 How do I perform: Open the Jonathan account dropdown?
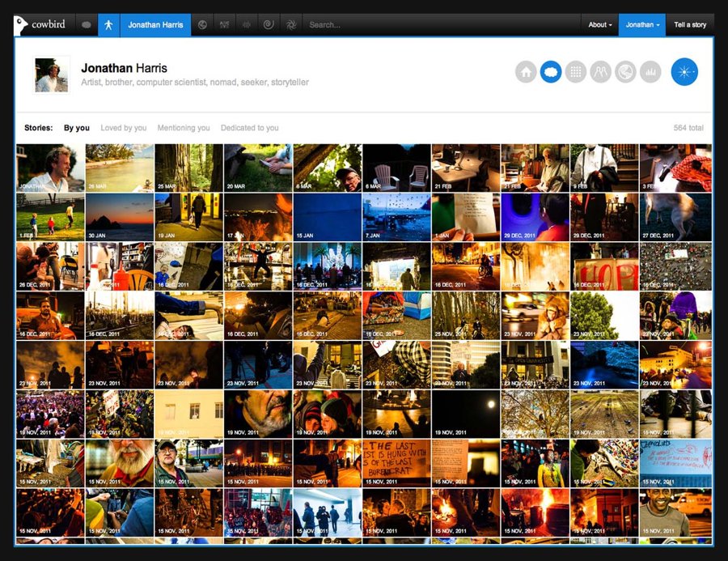(x=642, y=25)
